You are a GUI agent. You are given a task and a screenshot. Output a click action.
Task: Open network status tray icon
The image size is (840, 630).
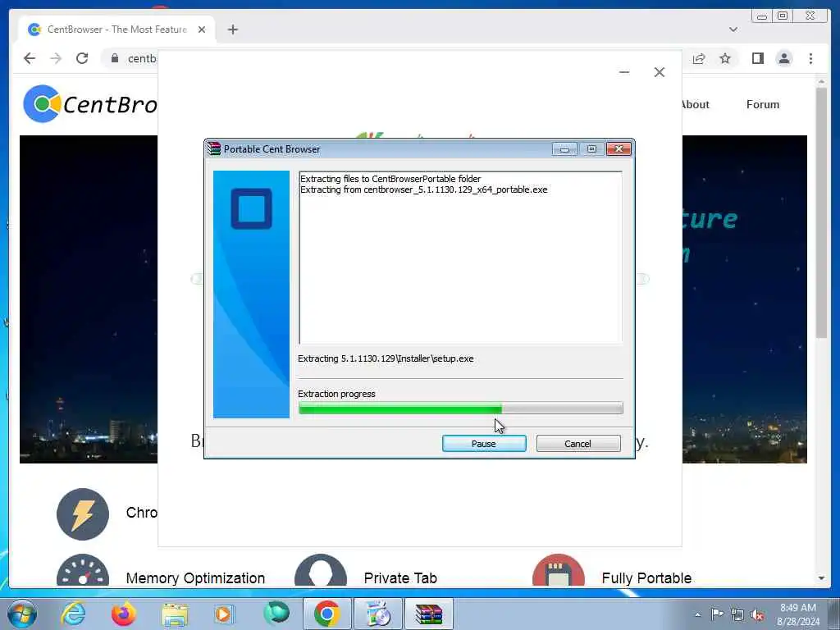pyautogui.click(x=737, y=614)
